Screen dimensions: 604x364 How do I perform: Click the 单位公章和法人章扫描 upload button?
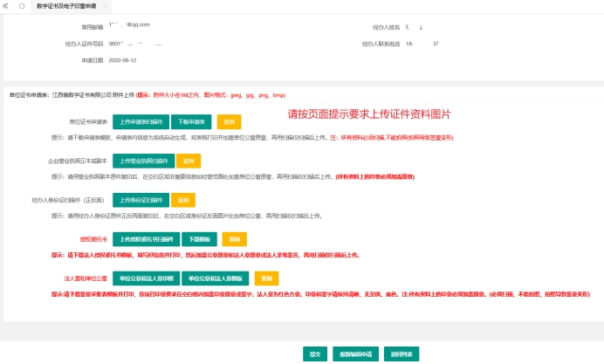145,278
